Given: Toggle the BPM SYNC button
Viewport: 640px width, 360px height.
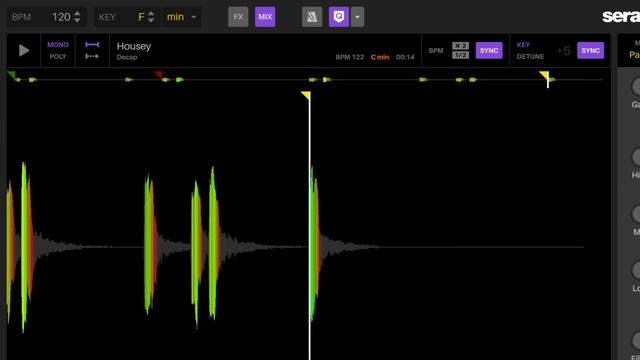Looking at the screenshot, I should (x=489, y=51).
